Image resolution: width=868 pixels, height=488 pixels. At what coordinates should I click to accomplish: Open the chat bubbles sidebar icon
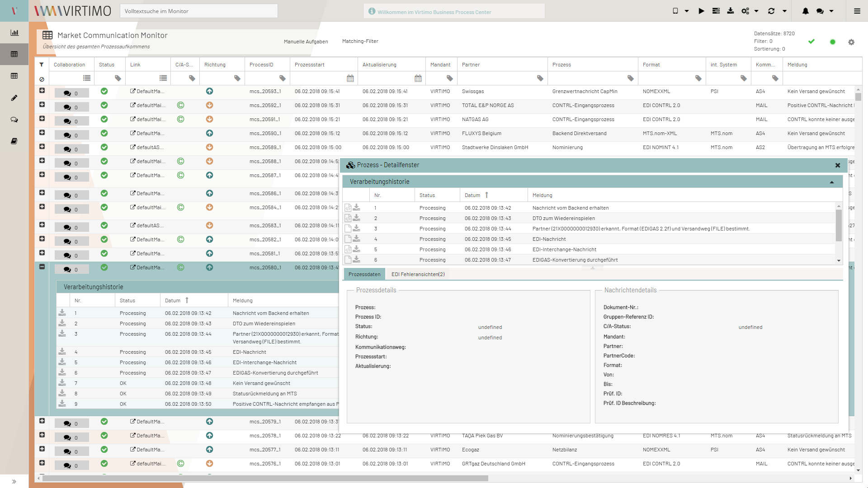(14, 120)
